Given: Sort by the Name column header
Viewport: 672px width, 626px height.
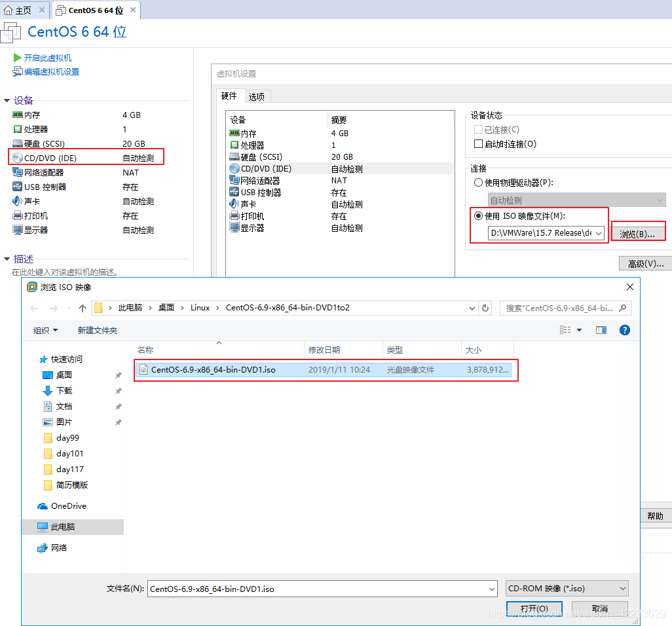Looking at the screenshot, I should coord(219,350).
